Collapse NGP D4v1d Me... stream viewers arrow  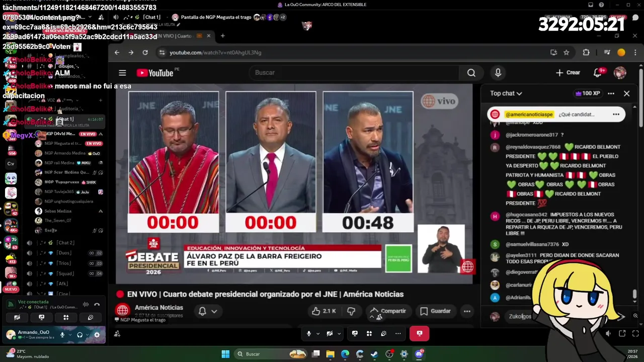[x=101, y=134]
